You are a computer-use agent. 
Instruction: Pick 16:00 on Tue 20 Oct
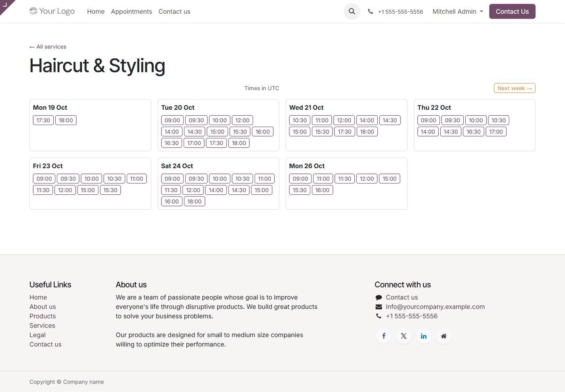263,131
